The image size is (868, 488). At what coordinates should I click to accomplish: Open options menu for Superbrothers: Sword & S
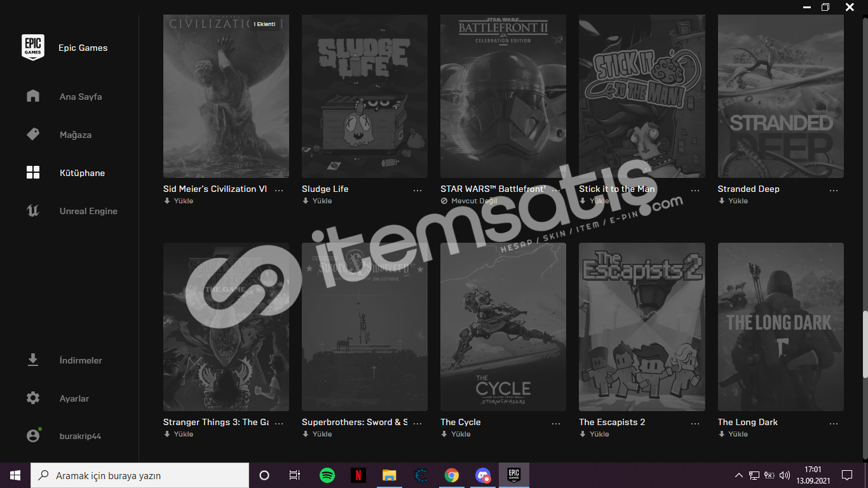pyautogui.click(x=417, y=423)
